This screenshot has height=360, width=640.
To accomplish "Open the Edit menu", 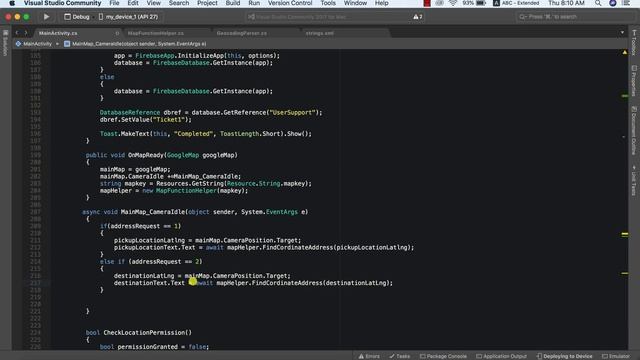I will (133, 3).
